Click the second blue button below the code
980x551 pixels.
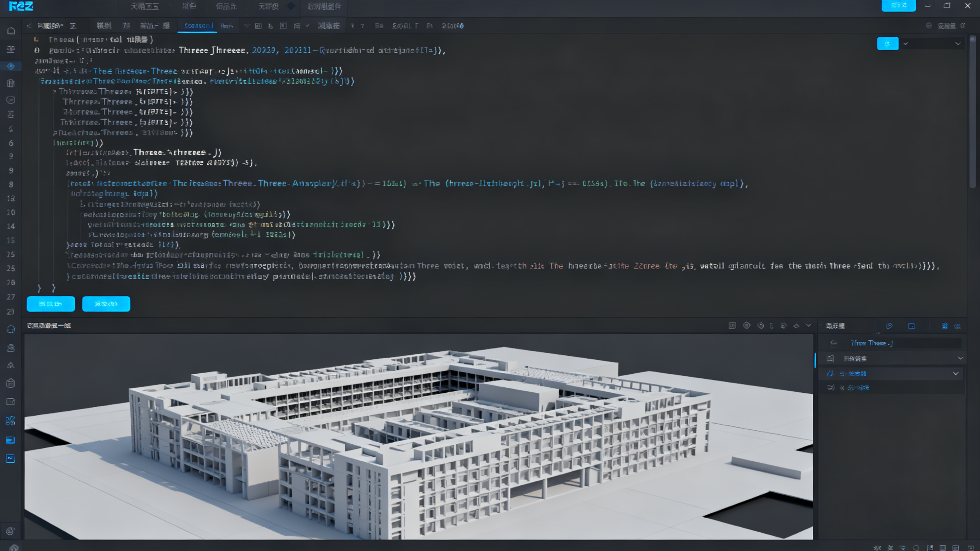106,304
